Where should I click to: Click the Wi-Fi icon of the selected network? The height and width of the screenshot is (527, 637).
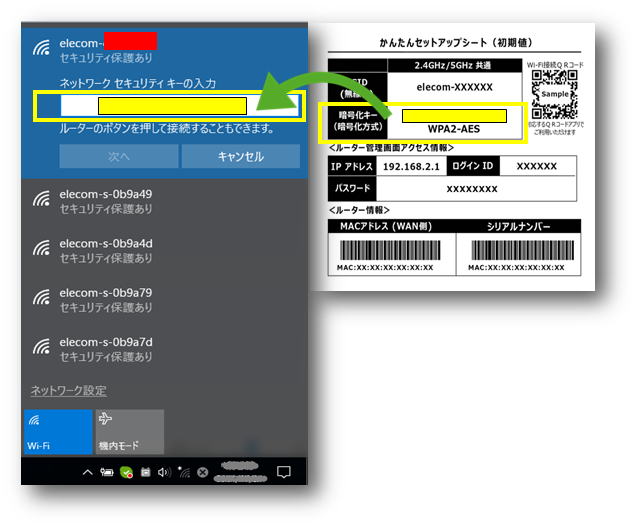point(41,48)
